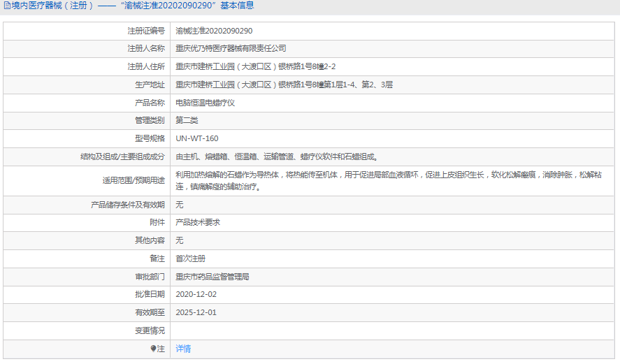Click the document icon before 境内医疗器械
The width and height of the screenshot is (620, 364).
(x=7, y=6)
